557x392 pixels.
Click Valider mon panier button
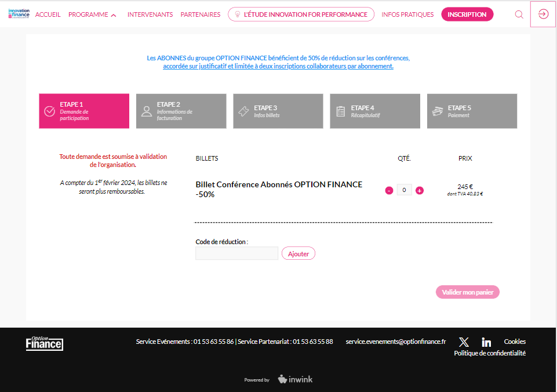click(x=468, y=292)
